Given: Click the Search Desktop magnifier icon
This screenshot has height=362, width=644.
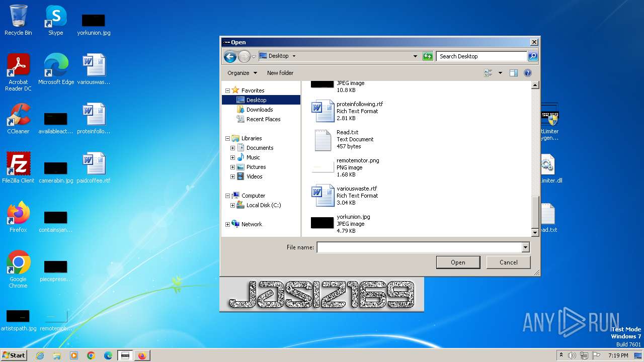Looking at the screenshot, I should coord(533,56).
